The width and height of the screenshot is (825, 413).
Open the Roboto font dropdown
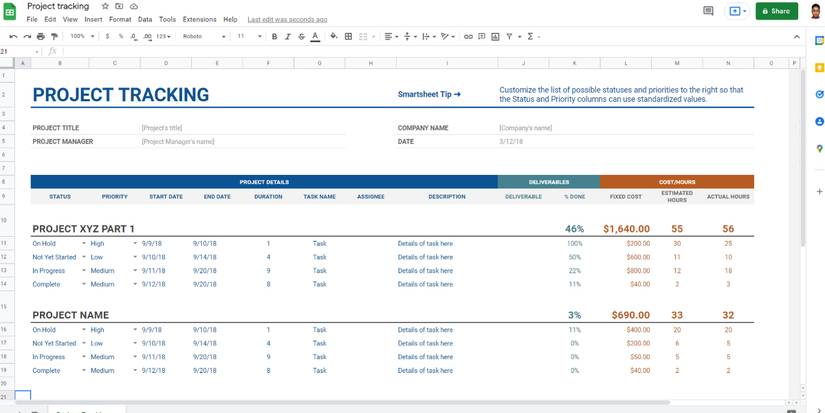point(204,37)
